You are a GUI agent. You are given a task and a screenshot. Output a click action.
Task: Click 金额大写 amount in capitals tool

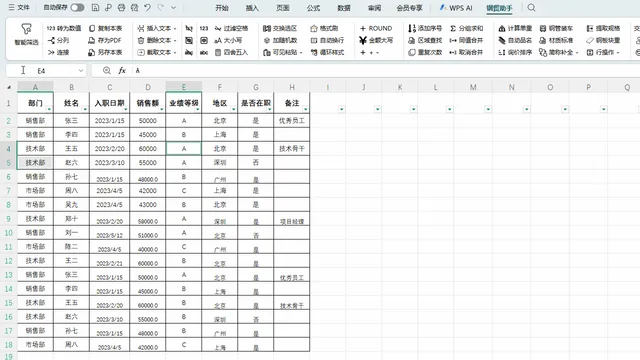(376, 40)
